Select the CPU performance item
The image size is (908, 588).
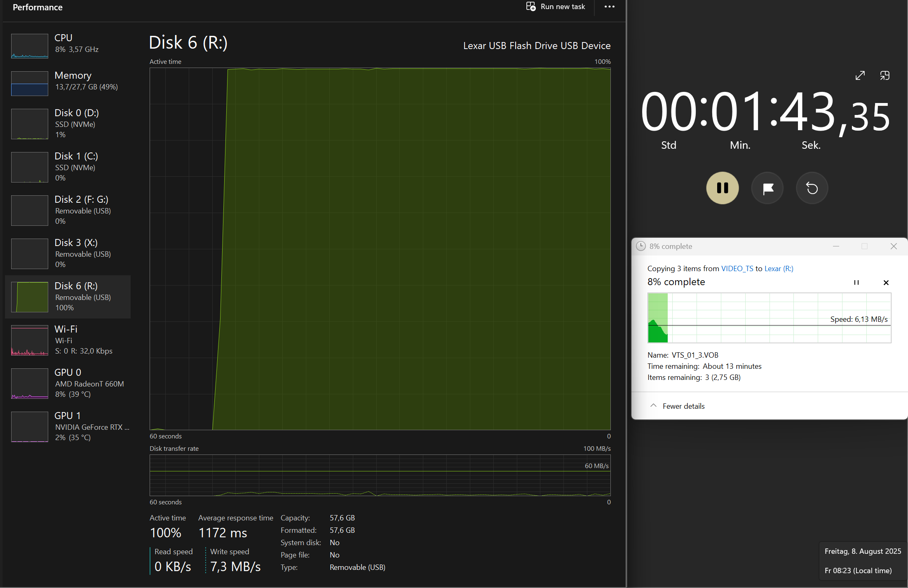coord(68,44)
